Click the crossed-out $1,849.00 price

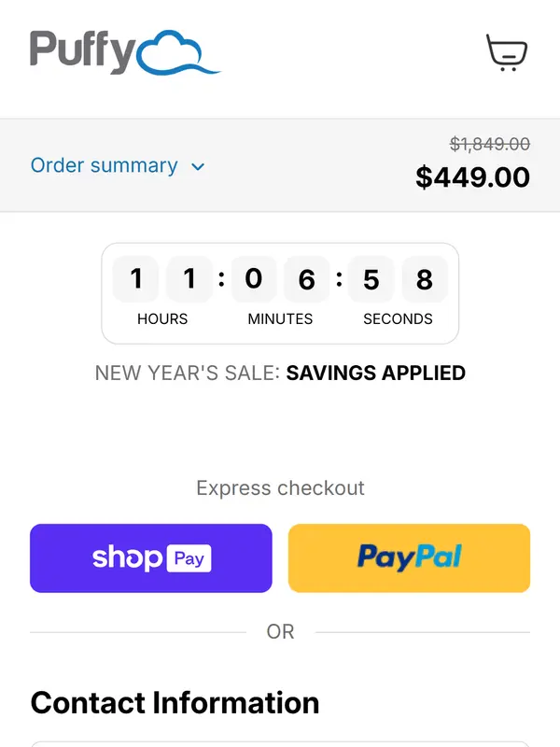click(490, 144)
